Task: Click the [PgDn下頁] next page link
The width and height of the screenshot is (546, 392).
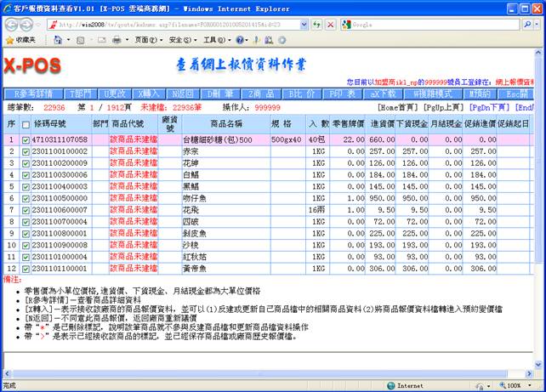Action: pyautogui.click(x=493, y=107)
